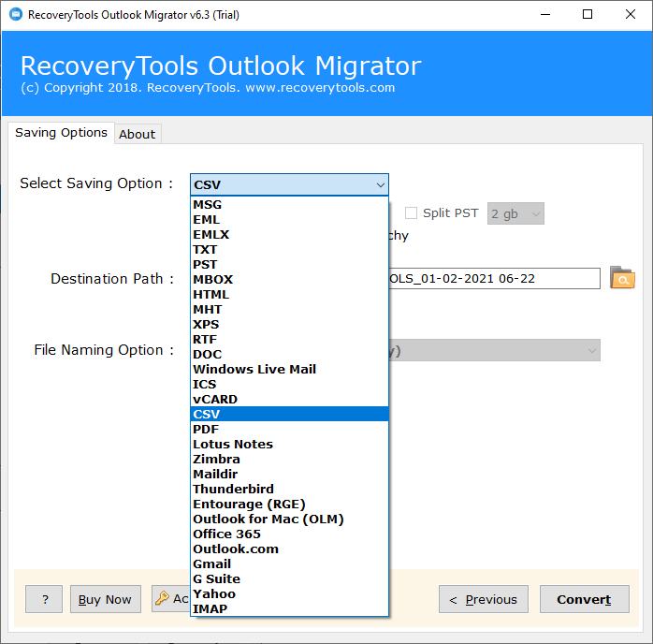653x644 pixels.
Task: Pick Maildir saving option
Action: [x=289, y=474]
